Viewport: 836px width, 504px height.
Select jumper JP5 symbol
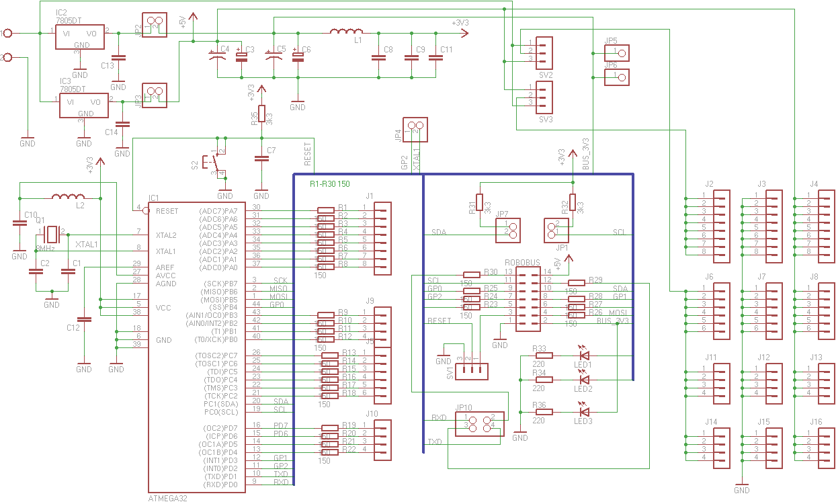(x=617, y=53)
